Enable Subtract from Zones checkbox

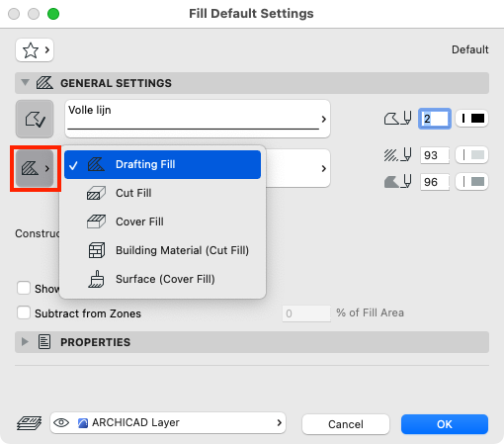click(x=24, y=312)
